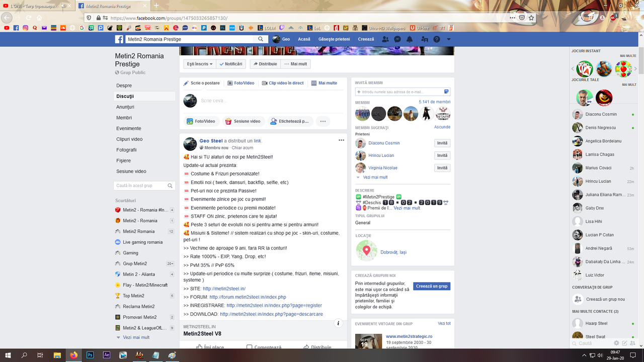Click the create new group chat icon

[577, 299]
